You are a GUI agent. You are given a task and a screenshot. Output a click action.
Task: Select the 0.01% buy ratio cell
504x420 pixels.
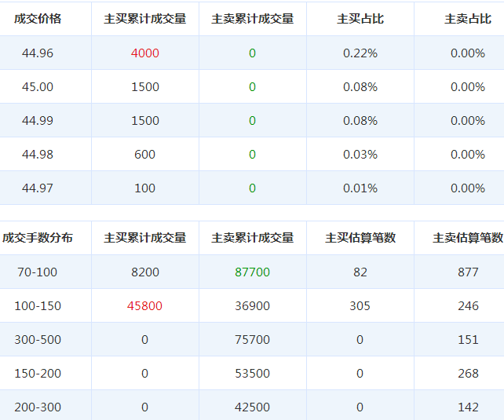click(x=360, y=188)
